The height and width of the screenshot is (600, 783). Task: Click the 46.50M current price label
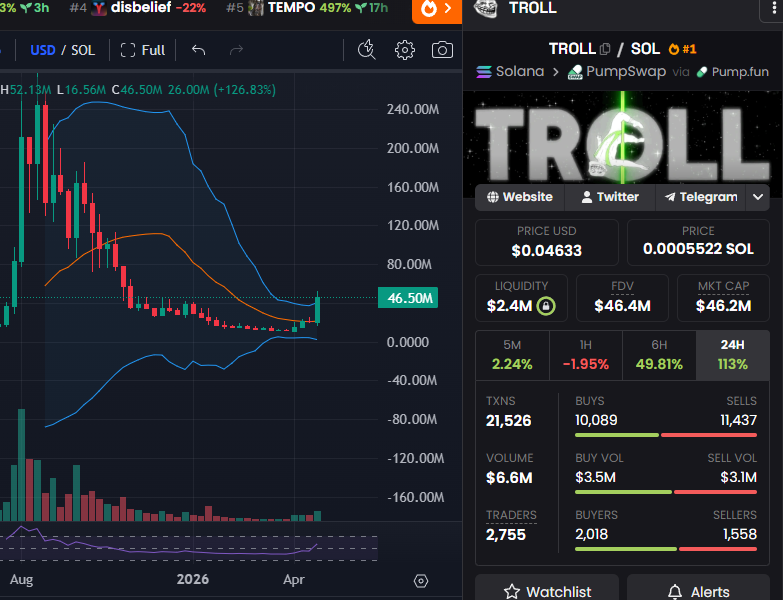tap(408, 298)
